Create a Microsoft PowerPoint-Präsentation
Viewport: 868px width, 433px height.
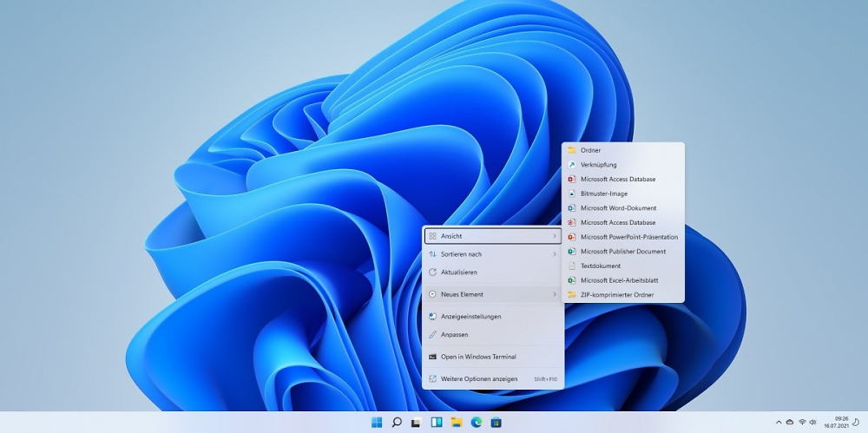click(622, 237)
